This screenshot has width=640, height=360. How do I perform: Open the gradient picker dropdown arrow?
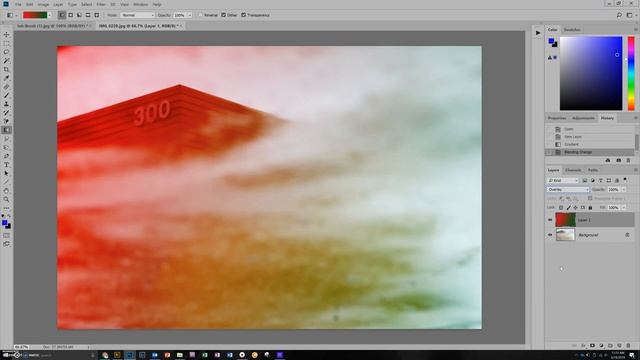pyautogui.click(x=49, y=15)
